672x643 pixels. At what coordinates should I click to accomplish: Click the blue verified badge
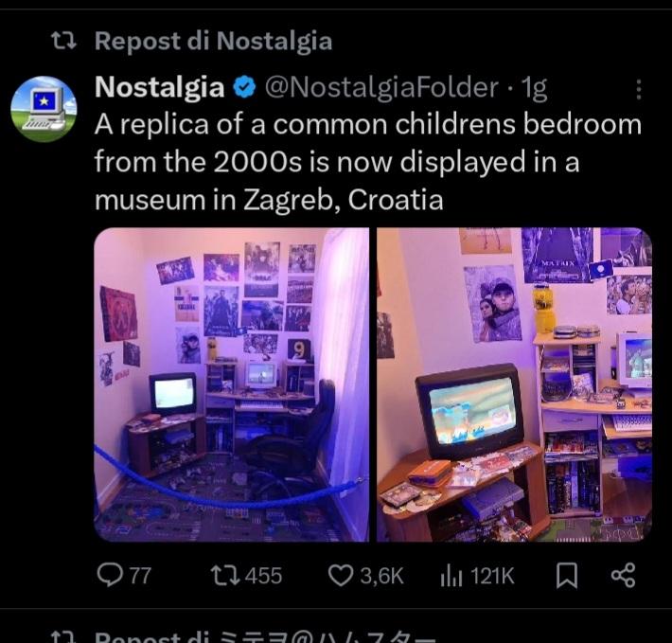point(244,87)
